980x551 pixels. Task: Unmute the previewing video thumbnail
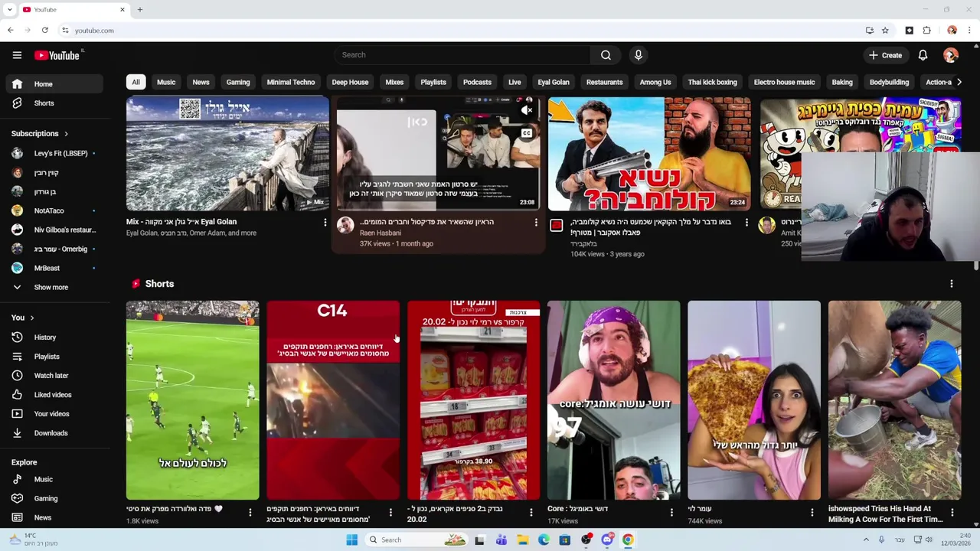[527, 111]
